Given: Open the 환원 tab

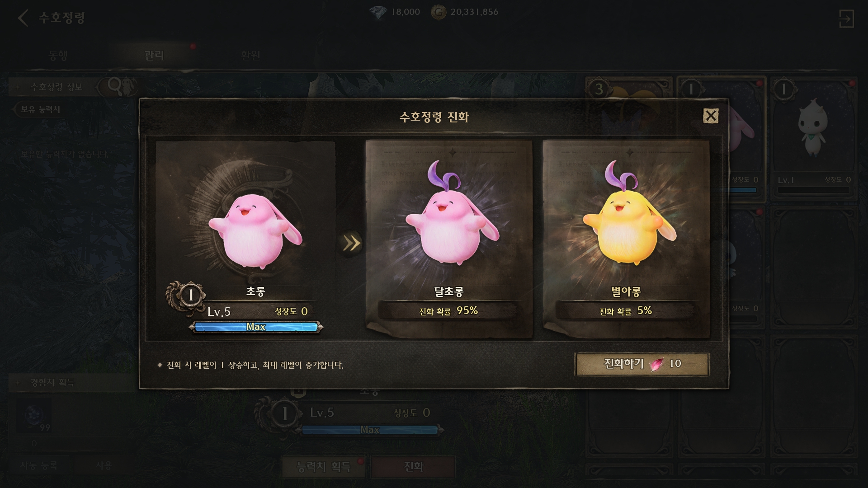Looking at the screenshot, I should 250,55.
